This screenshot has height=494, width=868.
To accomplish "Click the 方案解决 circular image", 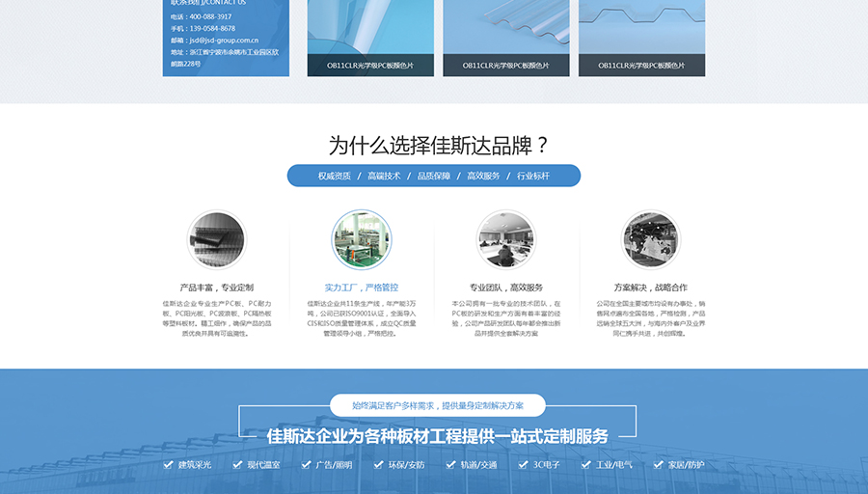I will pyautogui.click(x=650, y=239).
